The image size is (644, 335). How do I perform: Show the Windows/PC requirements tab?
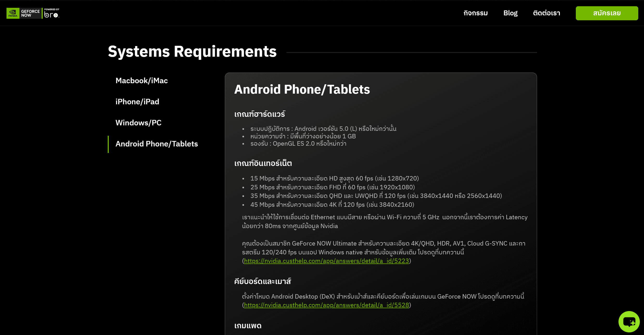[x=138, y=123]
